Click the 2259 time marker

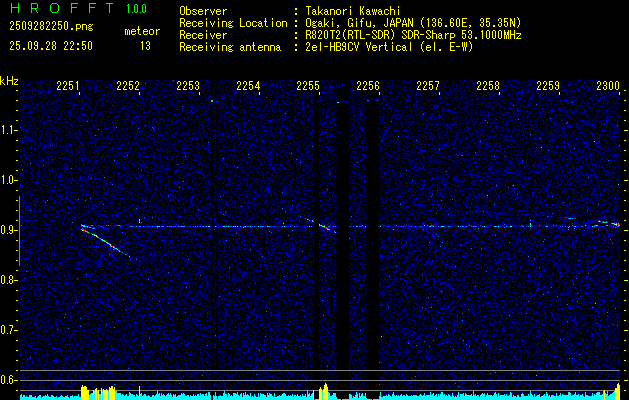coord(548,85)
